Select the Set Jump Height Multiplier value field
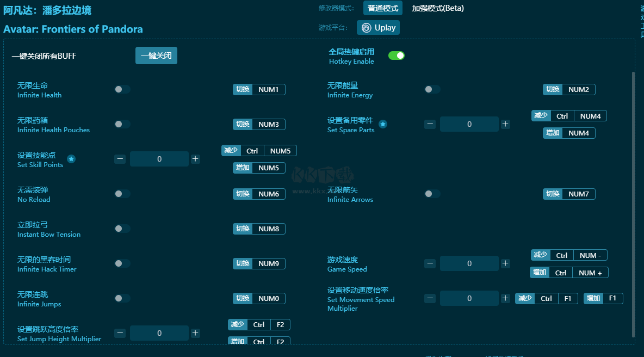Viewport: 644px width, 357px height. (x=159, y=333)
